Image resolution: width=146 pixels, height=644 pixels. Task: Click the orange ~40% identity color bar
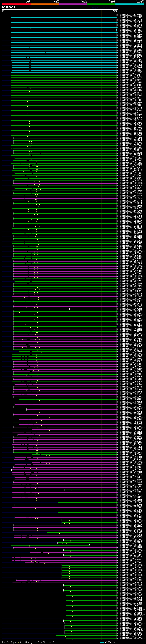(x=45, y=4)
